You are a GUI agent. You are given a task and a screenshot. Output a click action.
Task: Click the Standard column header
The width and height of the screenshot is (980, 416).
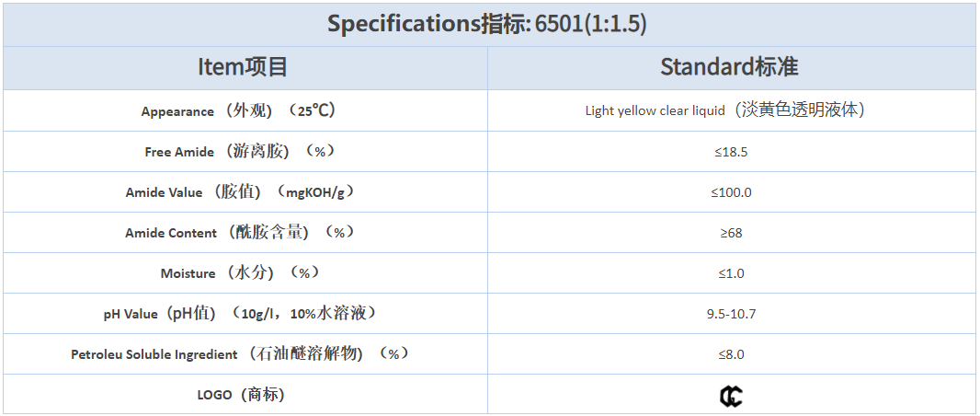pyautogui.click(x=729, y=67)
